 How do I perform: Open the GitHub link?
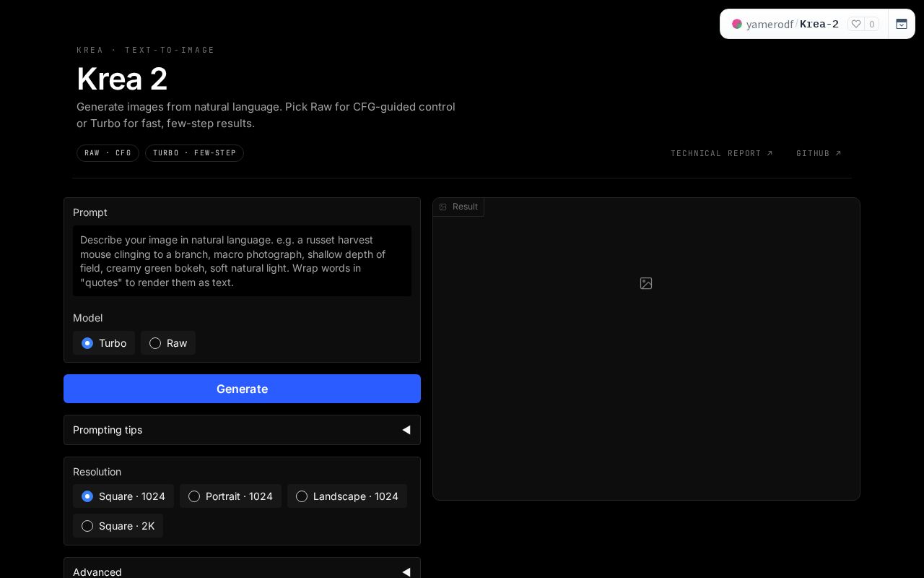pos(819,153)
